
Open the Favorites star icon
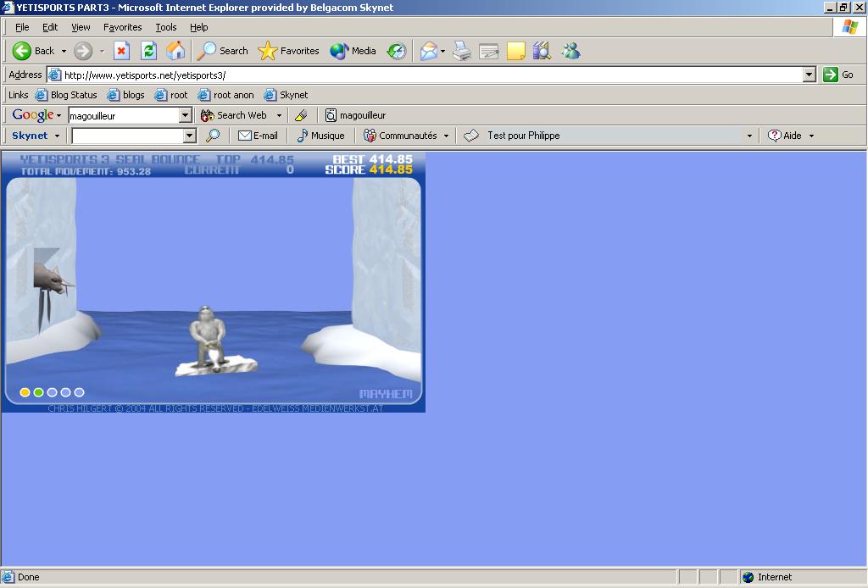[x=267, y=51]
